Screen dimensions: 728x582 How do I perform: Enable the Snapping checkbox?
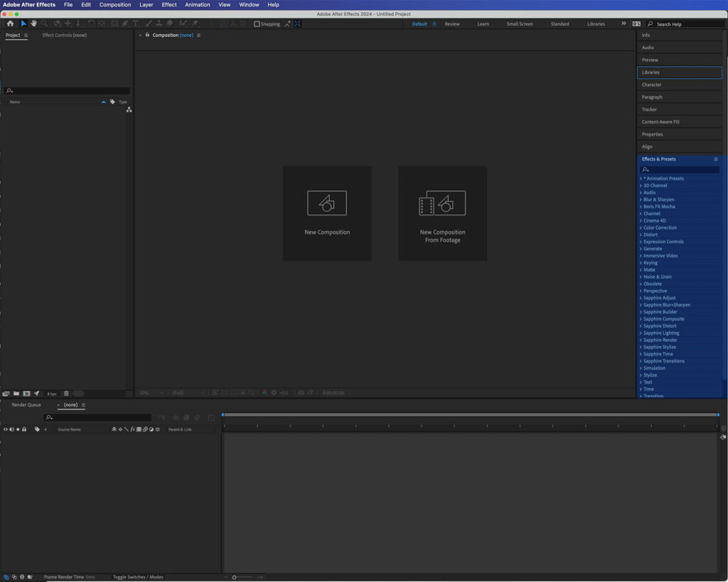click(x=257, y=23)
